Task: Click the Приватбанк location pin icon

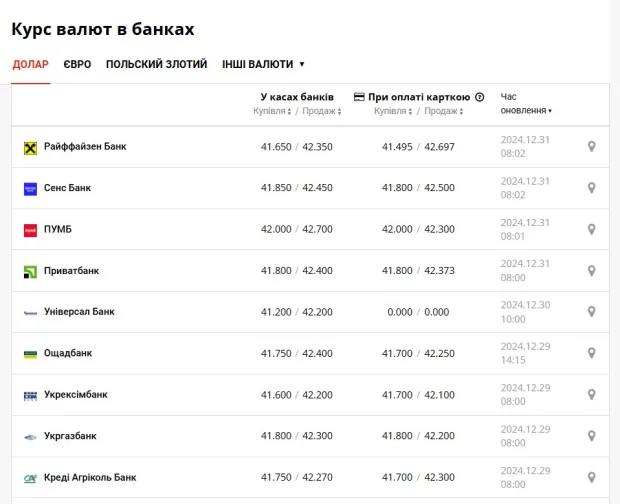Action: (591, 271)
